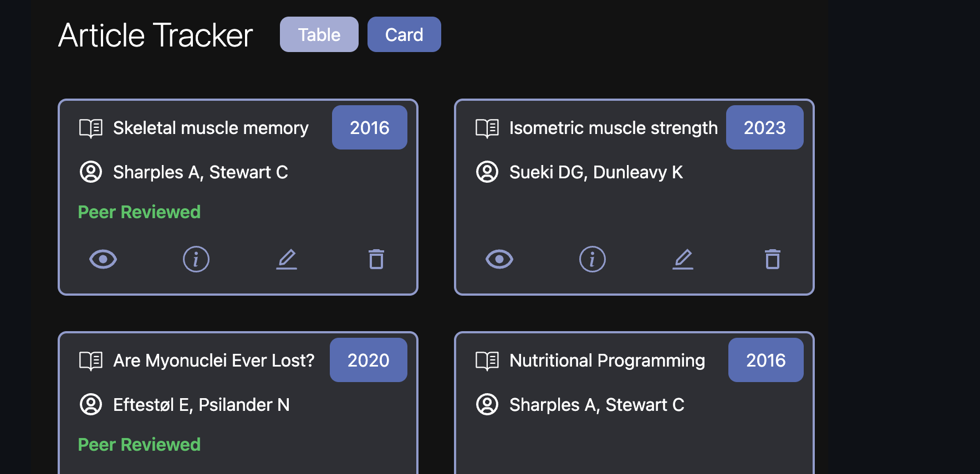
Task: Click the book icon beside Are Myonuclei Ever Lost?
Action: (91, 360)
